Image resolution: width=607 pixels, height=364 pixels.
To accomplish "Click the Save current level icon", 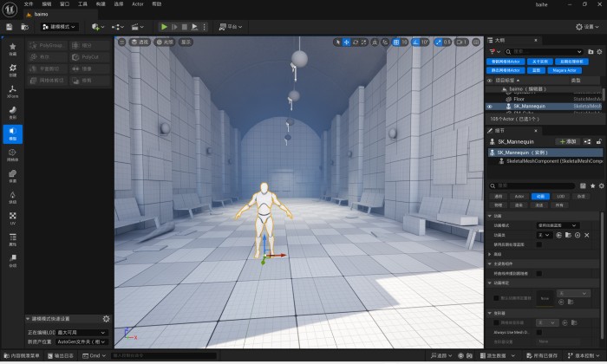I will (x=10, y=27).
